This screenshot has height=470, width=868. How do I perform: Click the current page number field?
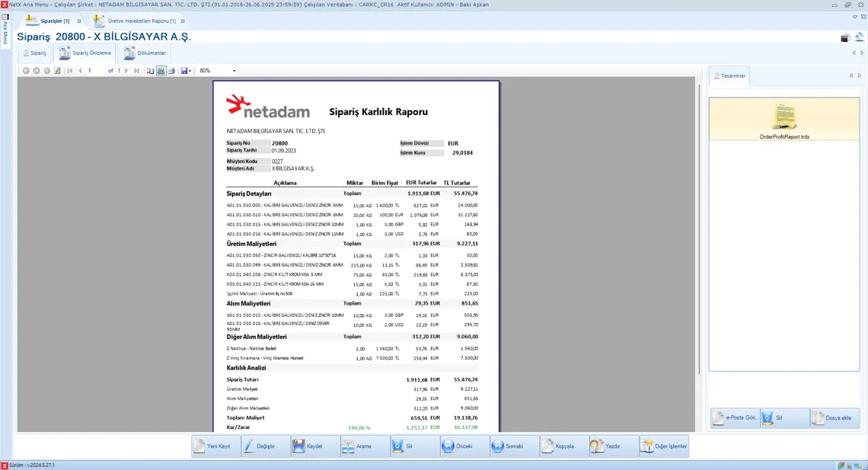(x=95, y=71)
